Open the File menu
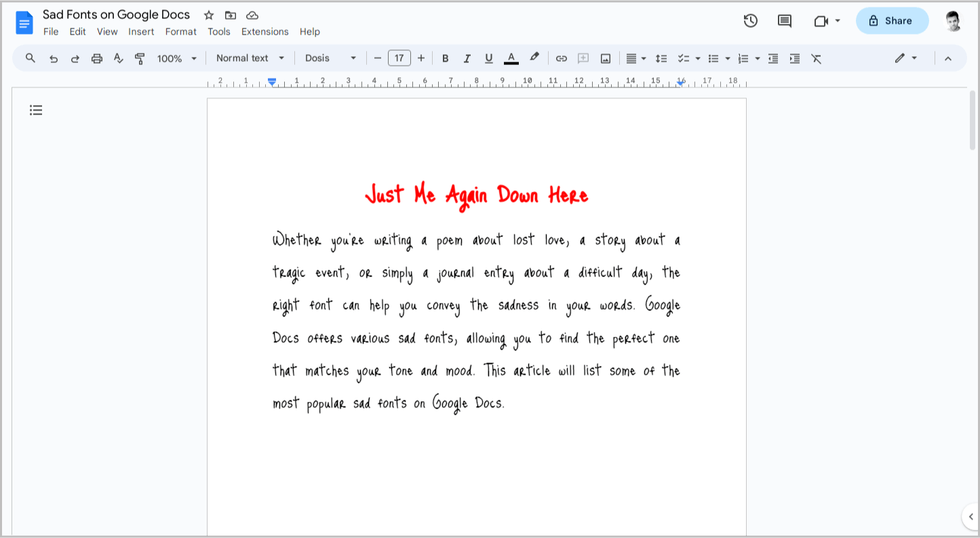The width and height of the screenshot is (980, 538). [51, 32]
